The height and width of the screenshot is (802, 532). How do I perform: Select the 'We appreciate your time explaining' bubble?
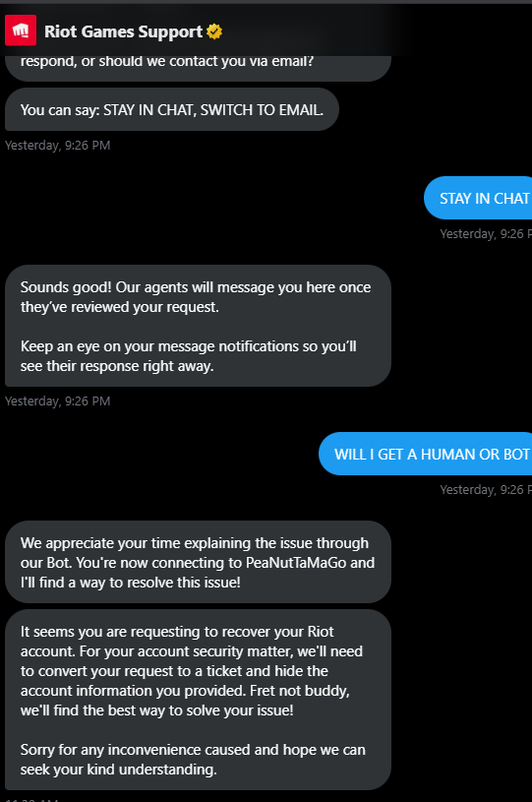click(x=198, y=562)
